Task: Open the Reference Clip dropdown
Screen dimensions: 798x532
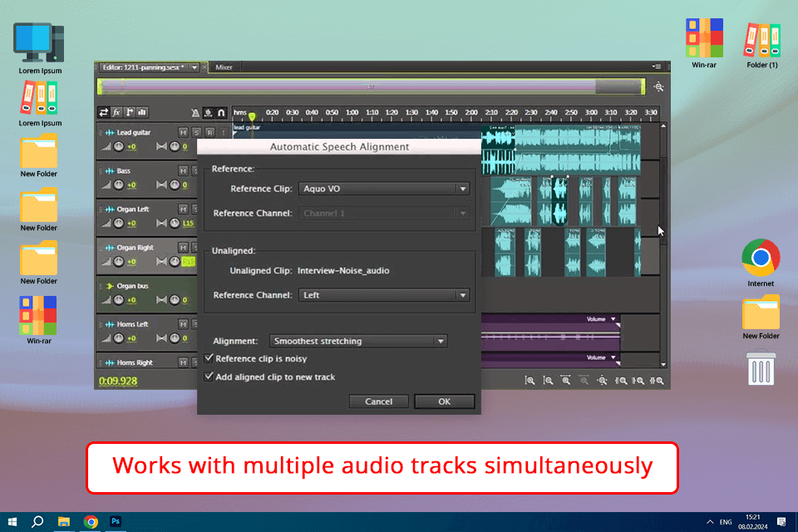Action: pos(384,189)
